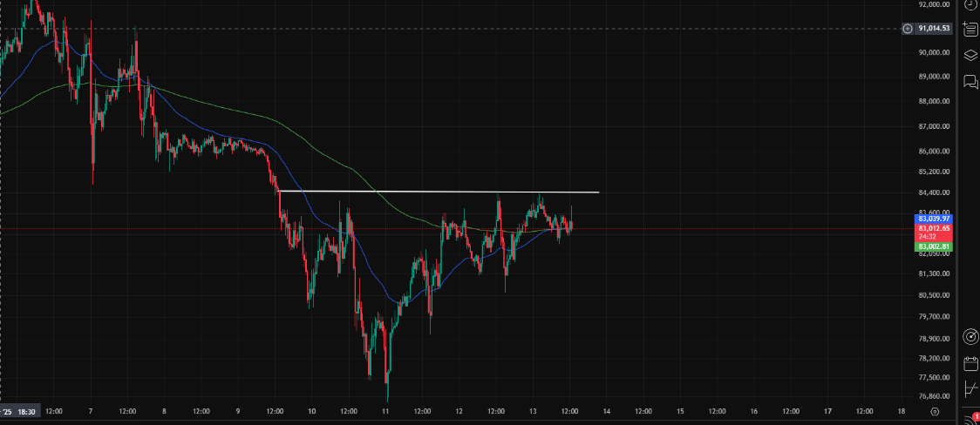The height and width of the screenshot is (425, 980).
Task: Click the green 83,002.81 moving average label
Action: pyautogui.click(x=934, y=247)
